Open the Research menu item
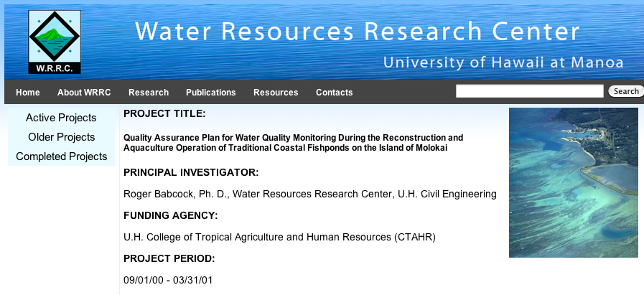644x295 pixels. pyautogui.click(x=149, y=93)
